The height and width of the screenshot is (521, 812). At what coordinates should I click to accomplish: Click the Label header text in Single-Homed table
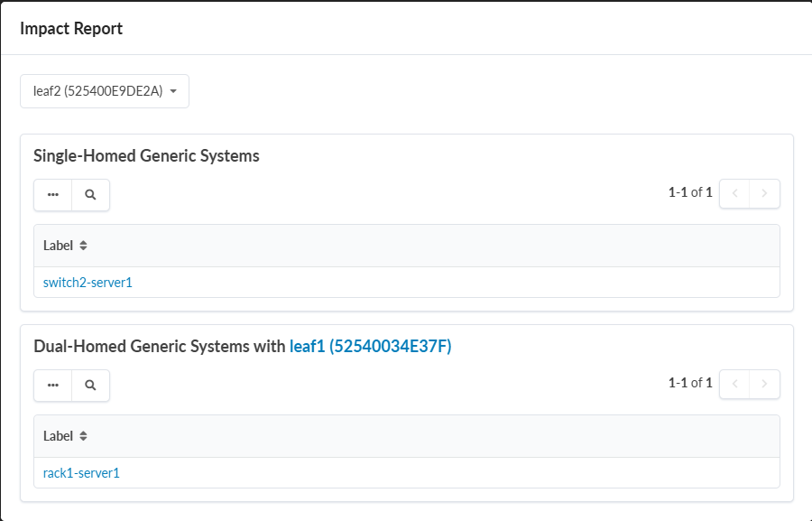click(x=58, y=246)
